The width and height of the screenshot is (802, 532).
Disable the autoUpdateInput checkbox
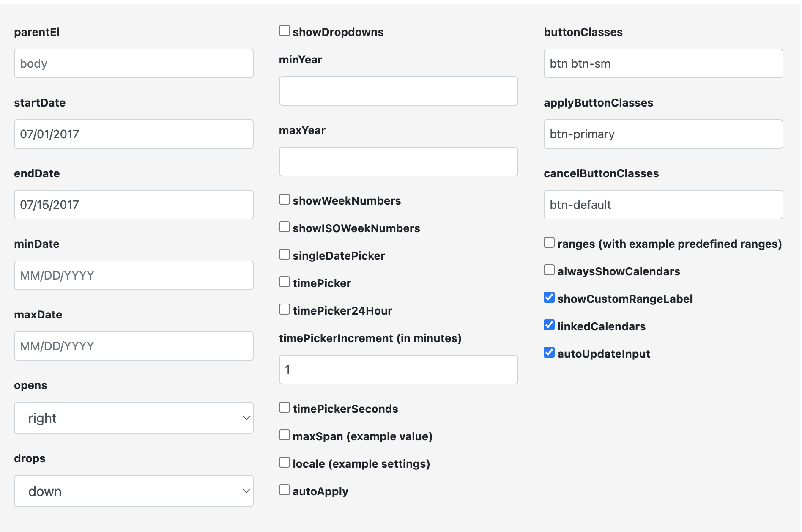[x=549, y=353]
